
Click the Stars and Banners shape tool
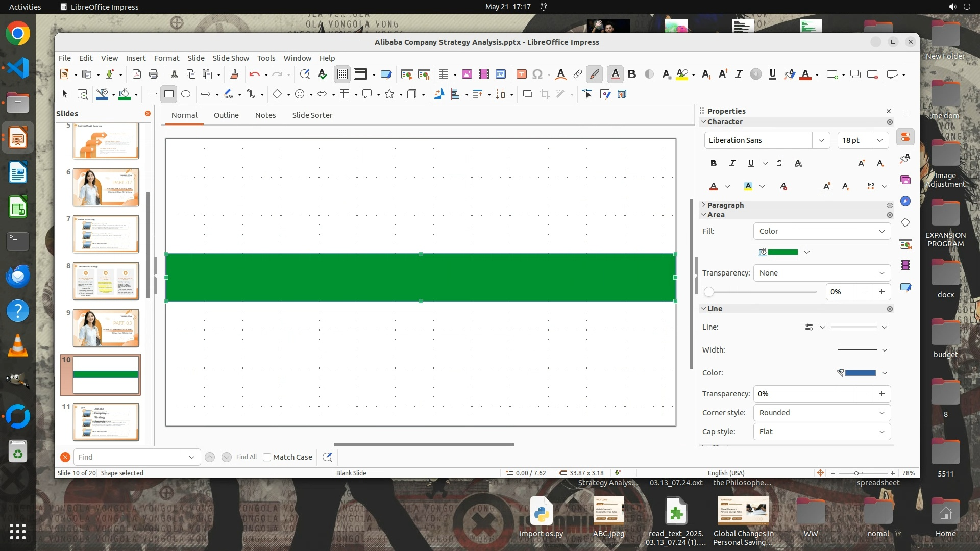(389, 94)
